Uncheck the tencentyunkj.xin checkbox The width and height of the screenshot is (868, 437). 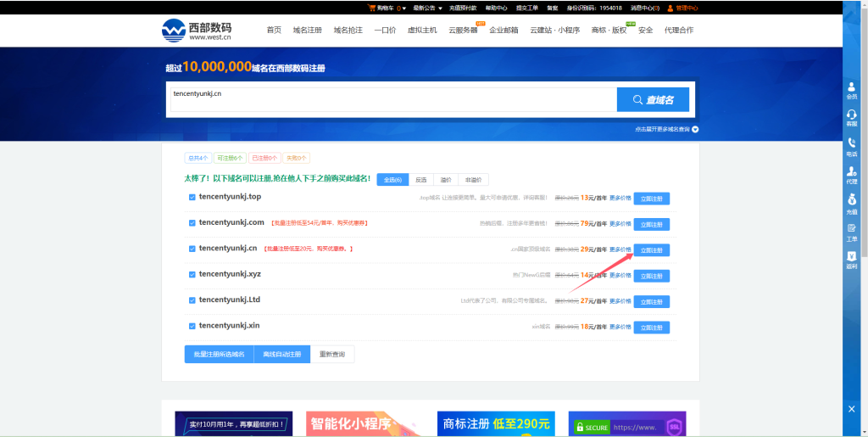point(192,326)
